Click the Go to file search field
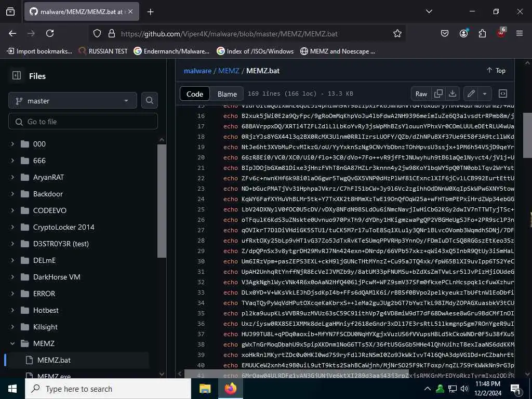This screenshot has height=399, width=532. [x=83, y=122]
